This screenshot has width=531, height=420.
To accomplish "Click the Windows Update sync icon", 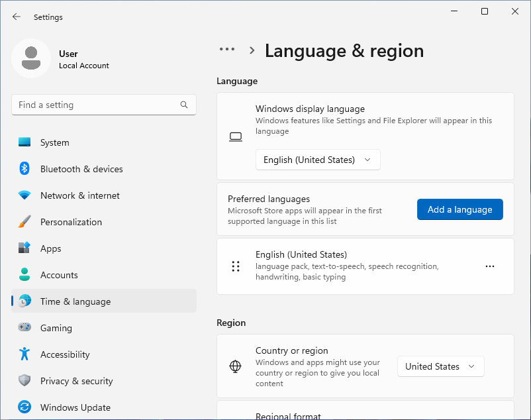I will tap(24, 407).
